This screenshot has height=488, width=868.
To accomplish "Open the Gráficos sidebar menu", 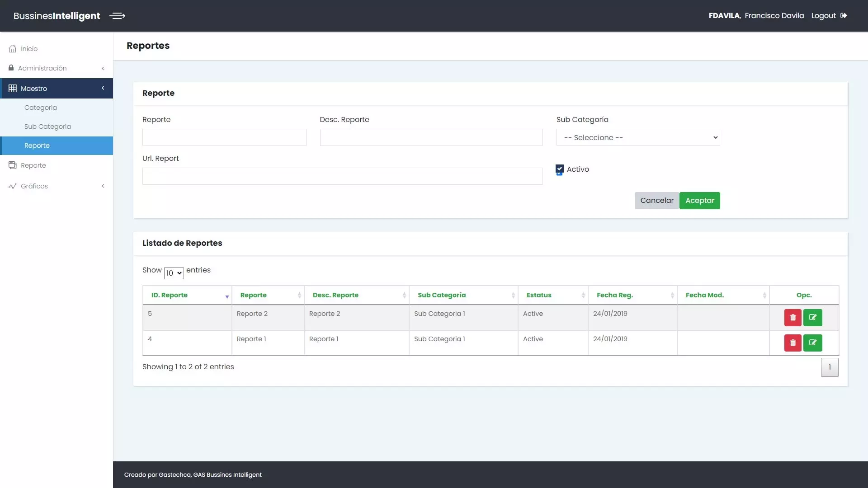I will point(57,186).
